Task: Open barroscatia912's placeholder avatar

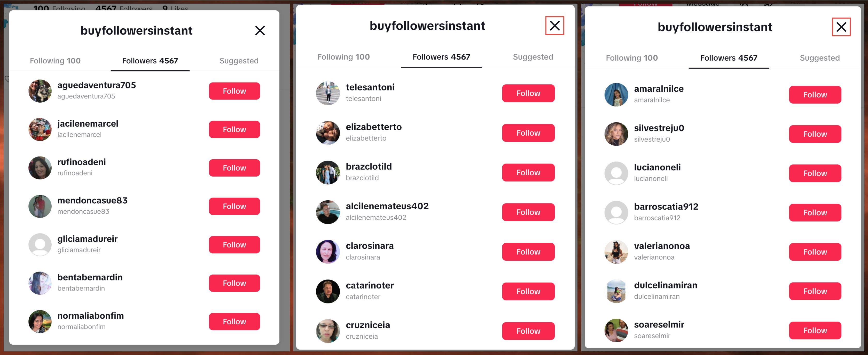Action: tap(616, 213)
